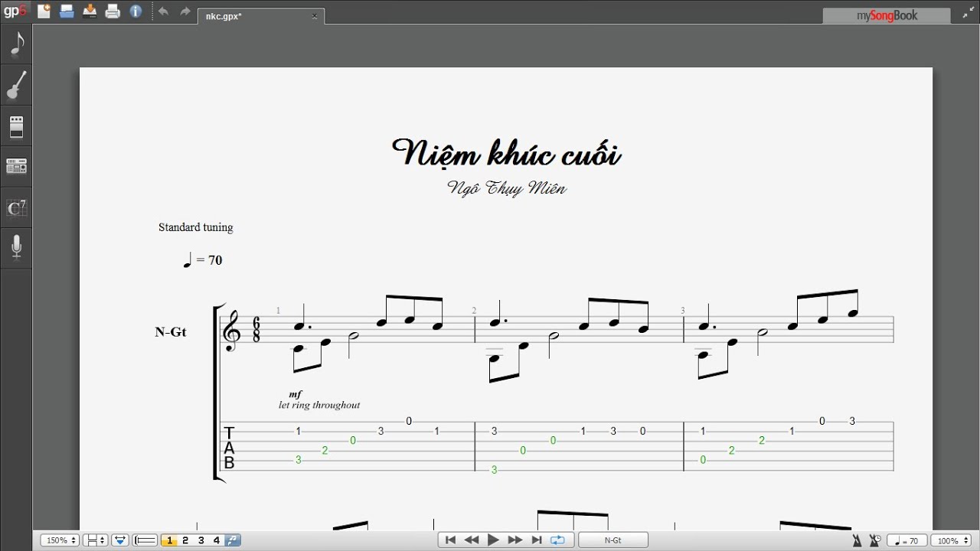
Task: Print the score using the printer icon
Action: [x=113, y=11]
